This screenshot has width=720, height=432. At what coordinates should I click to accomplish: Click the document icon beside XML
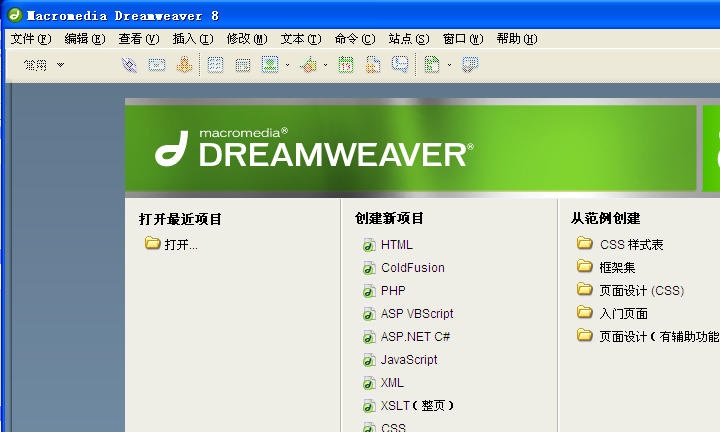(x=369, y=383)
